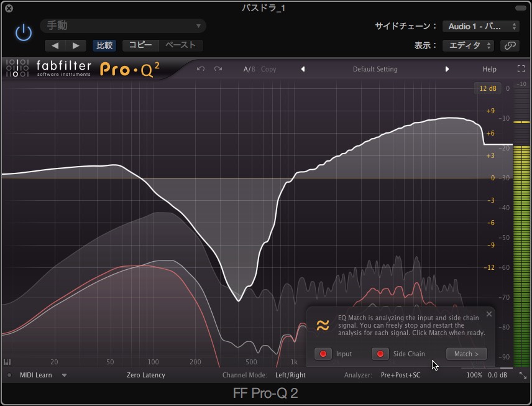
Task: Click the 0.0 dB output gain value
Action: click(497, 375)
